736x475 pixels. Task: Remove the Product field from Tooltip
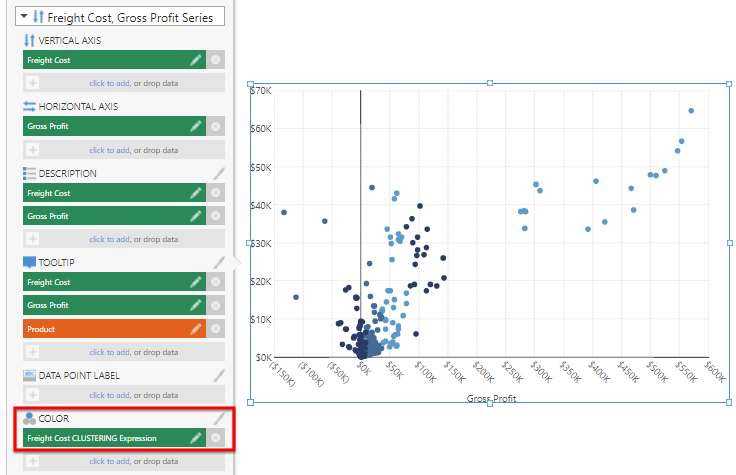pyautogui.click(x=217, y=329)
